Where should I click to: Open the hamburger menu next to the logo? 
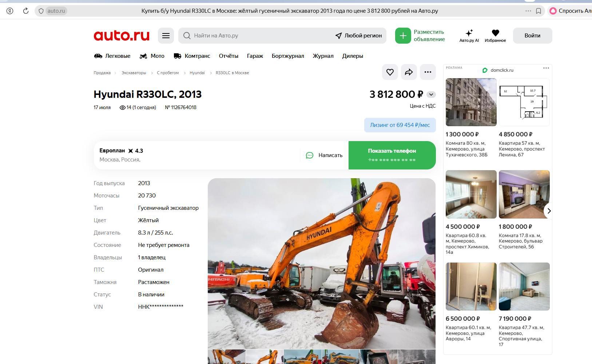(166, 36)
